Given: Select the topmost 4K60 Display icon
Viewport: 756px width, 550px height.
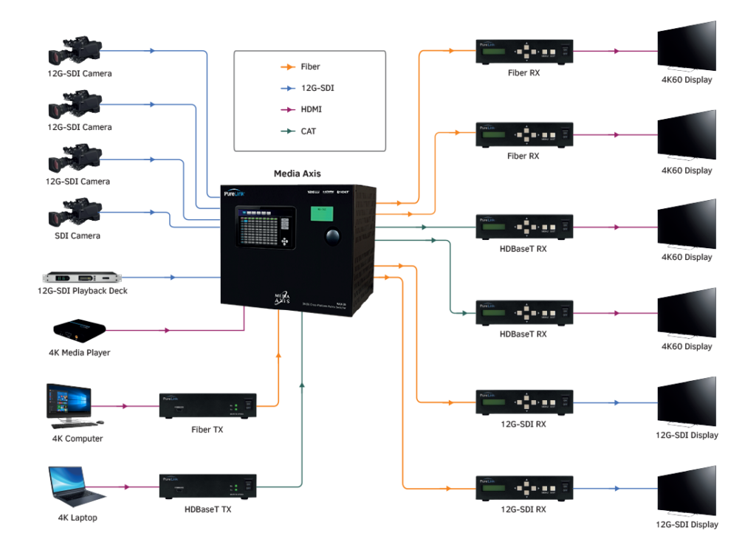Looking at the screenshot, I should coord(687,48).
